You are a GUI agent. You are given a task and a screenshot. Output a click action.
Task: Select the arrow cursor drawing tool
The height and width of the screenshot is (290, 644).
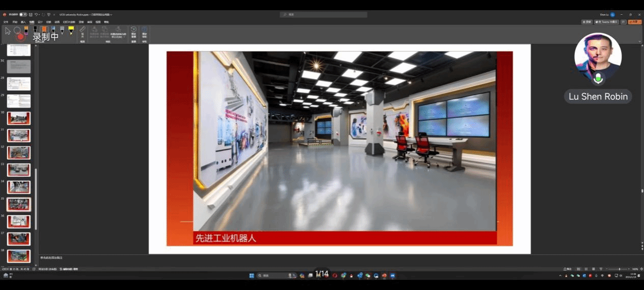click(8, 31)
